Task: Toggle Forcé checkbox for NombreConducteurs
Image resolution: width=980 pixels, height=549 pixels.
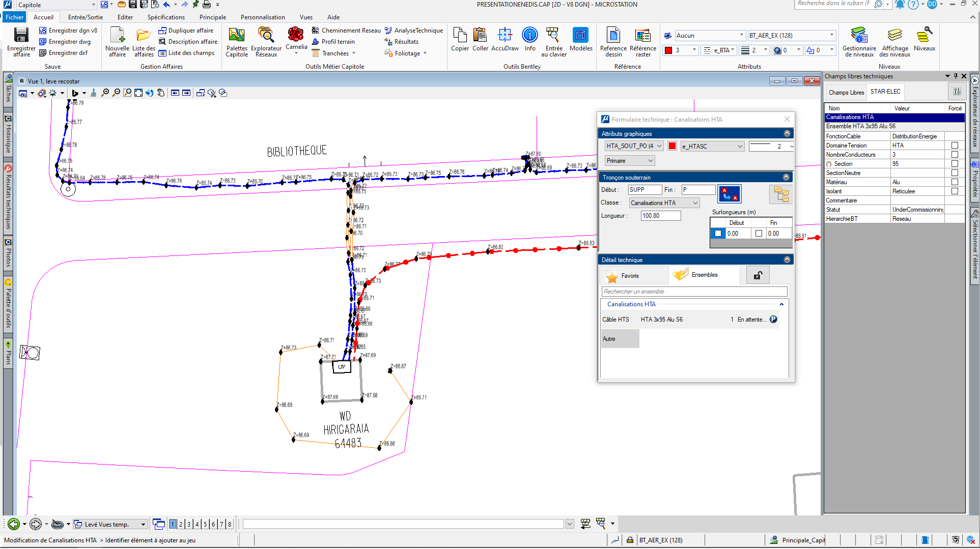Action: pos(955,155)
